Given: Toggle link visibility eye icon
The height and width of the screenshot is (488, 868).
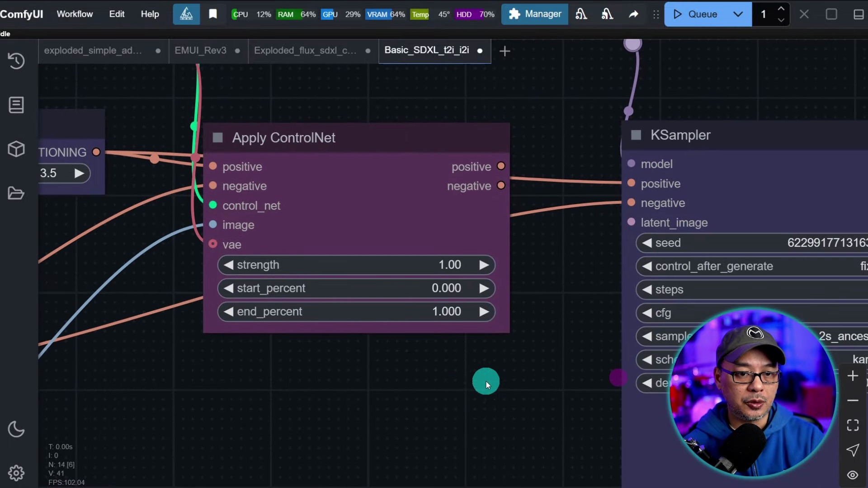Looking at the screenshot, I should pos(853,475).
